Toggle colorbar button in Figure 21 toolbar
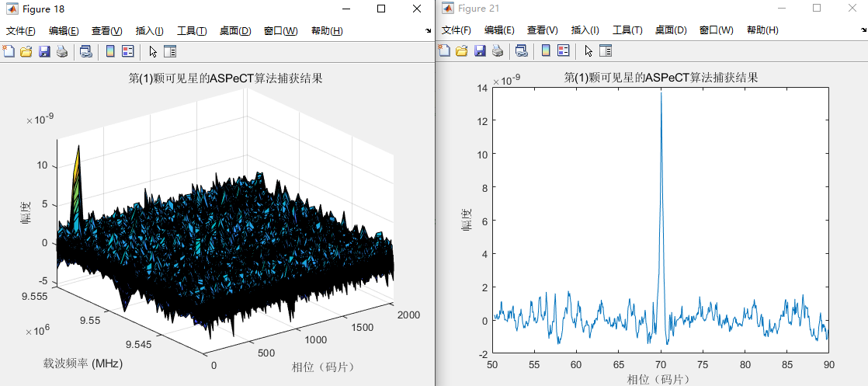The height and width of the screenshot is (386, 868). (546, 51)
